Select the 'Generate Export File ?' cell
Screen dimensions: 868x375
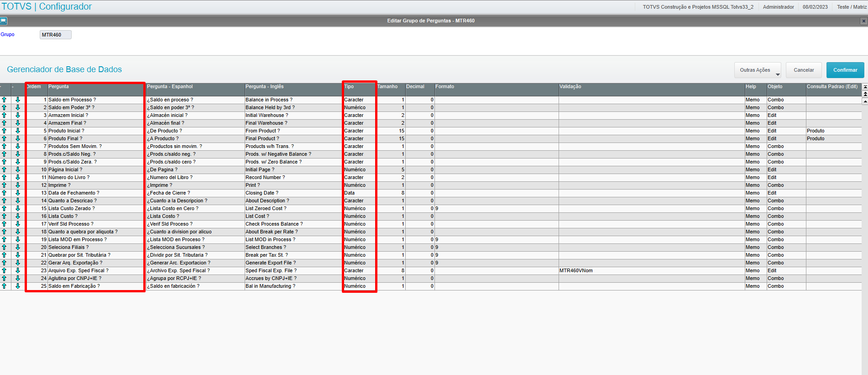[x=294, y=263]
